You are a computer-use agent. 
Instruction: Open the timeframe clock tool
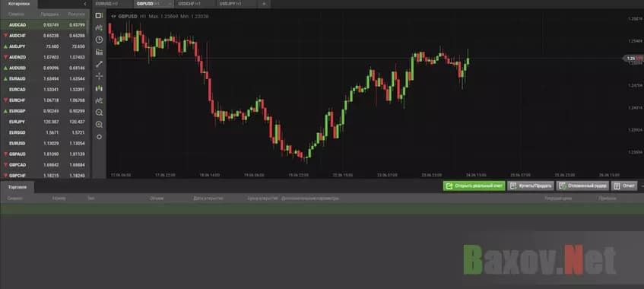(99, 40)
